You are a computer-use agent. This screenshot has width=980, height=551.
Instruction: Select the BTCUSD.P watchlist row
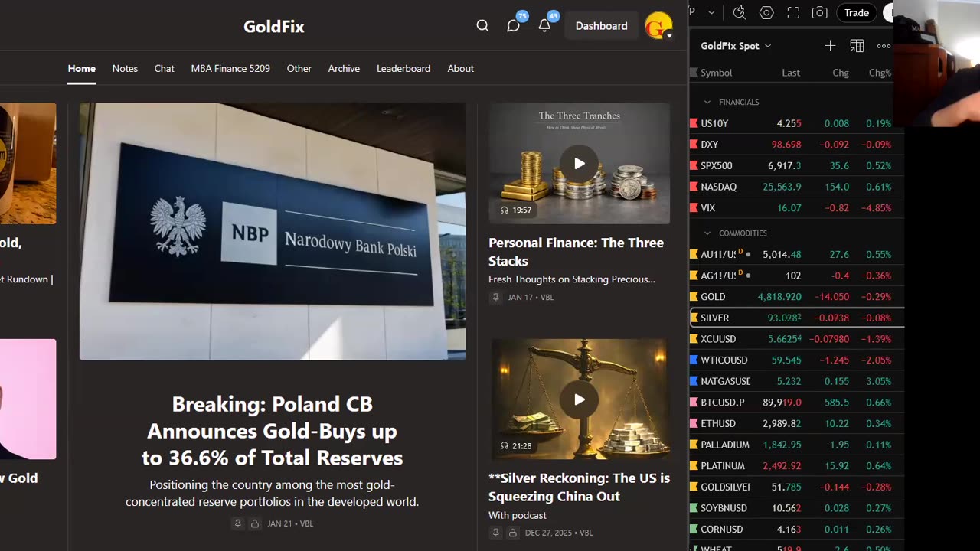[796, 402]
